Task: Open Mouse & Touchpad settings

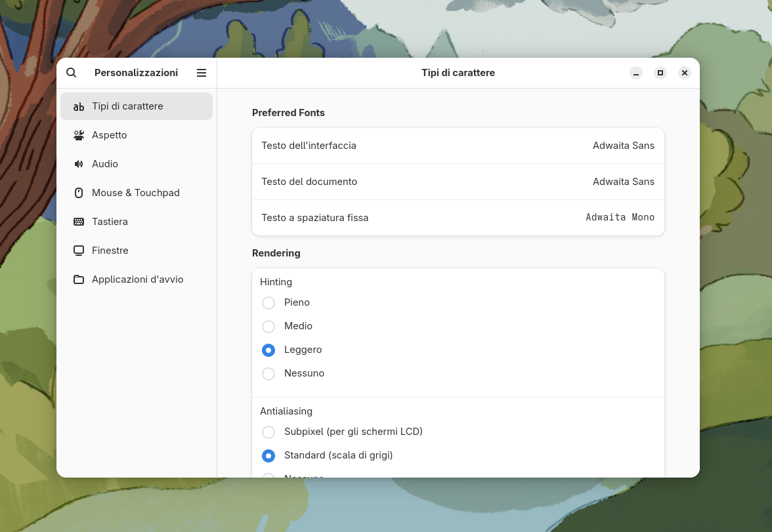Action: 137,193
